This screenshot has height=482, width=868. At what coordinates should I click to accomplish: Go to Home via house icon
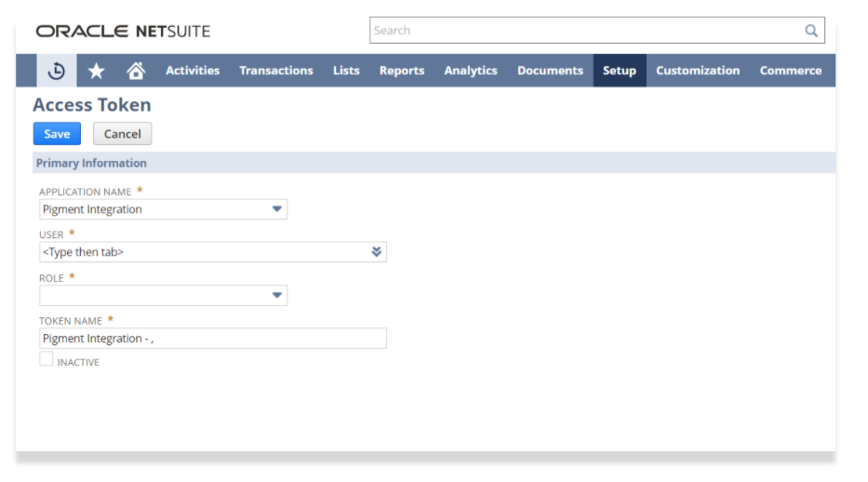136,71
